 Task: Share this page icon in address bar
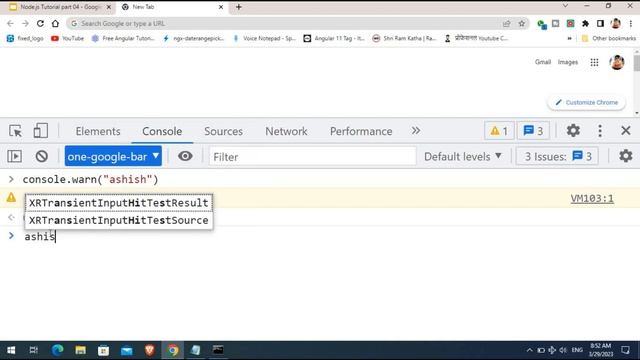click(x=507, y=24)
